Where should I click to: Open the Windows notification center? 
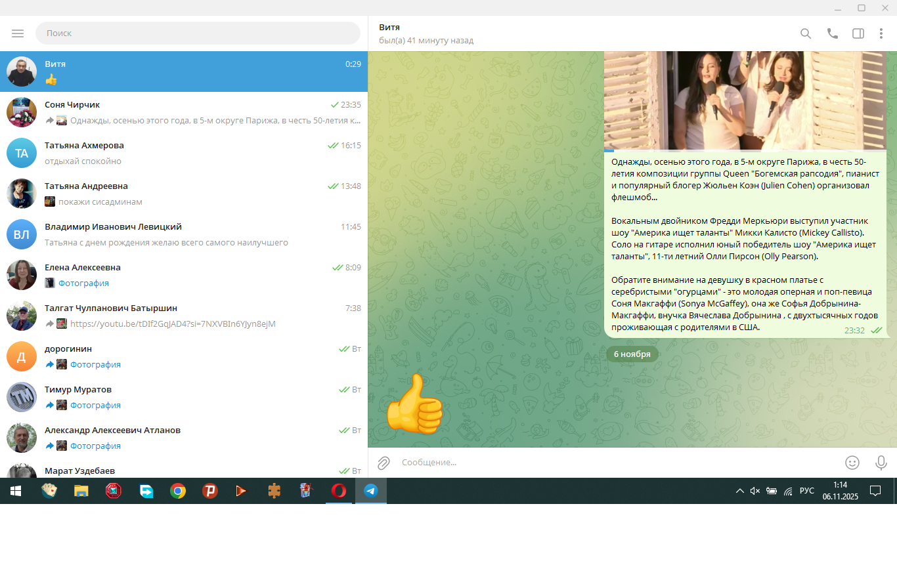(x=875, y=491)
